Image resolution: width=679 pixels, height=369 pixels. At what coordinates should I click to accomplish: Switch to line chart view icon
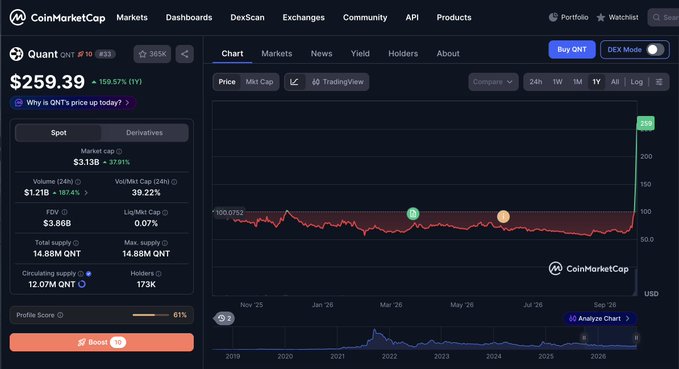[294, 82]
